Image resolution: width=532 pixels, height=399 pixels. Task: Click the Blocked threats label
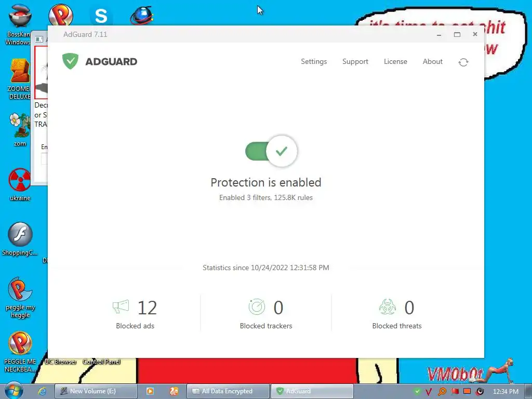(x=397, y=326)
